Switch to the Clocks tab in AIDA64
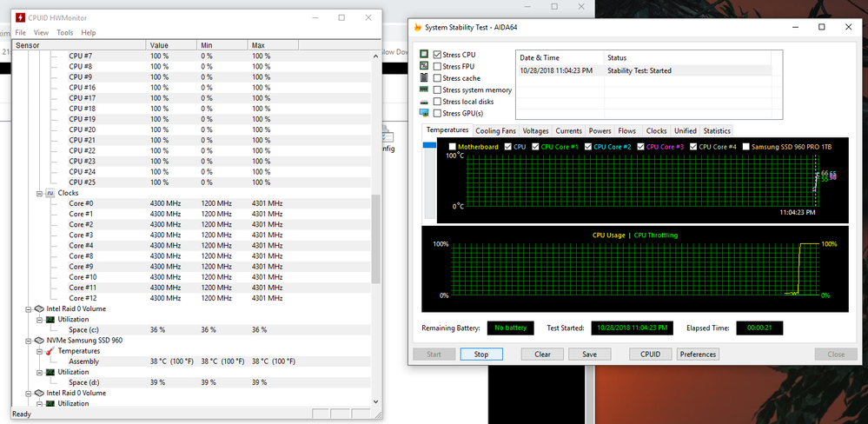 (657, 130)
